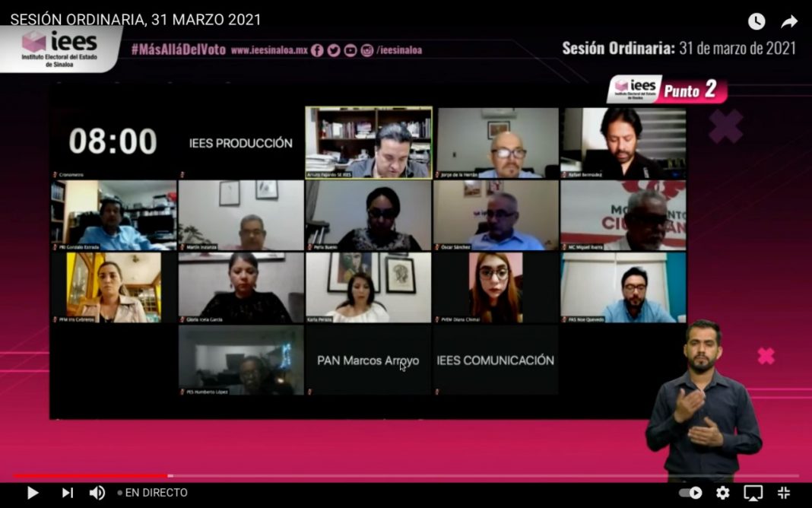Screen dimensions: 812x508
Task: Click the 08:00 Cronómetro timer tile
Action: click(113, 142)
